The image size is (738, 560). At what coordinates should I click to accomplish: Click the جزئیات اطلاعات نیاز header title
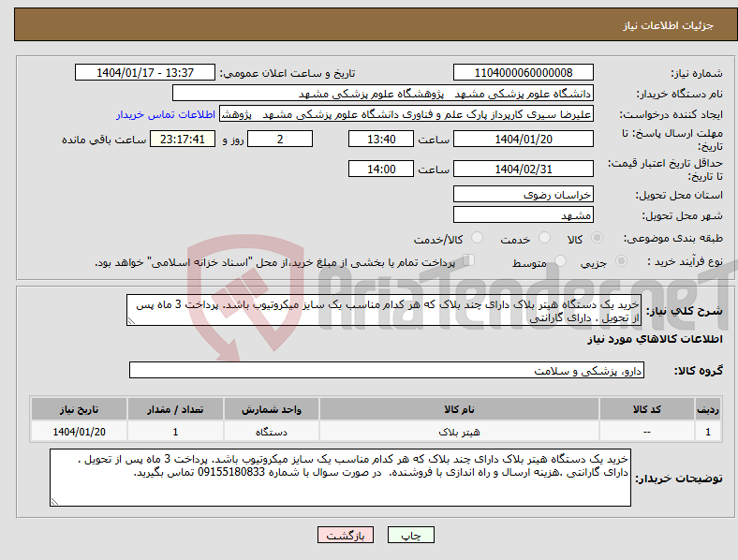point(669,25)
